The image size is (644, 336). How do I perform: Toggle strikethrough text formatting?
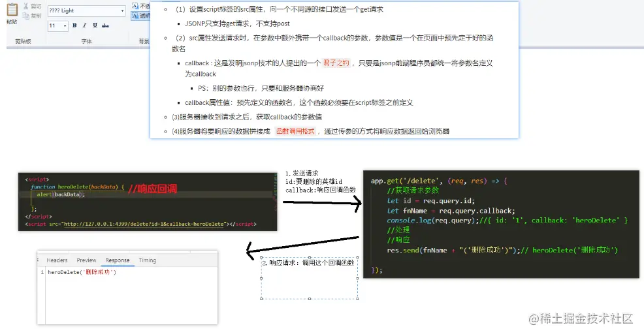(x=106, y=25)
